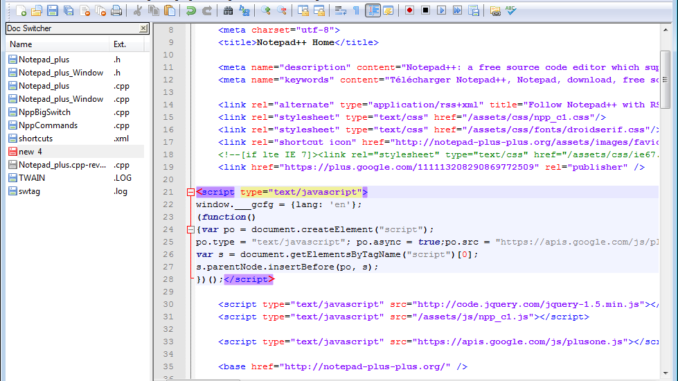Switch to the TWAIN .LOG document
Viewport: 678px width, 381px height.
(x=75, y=178)
